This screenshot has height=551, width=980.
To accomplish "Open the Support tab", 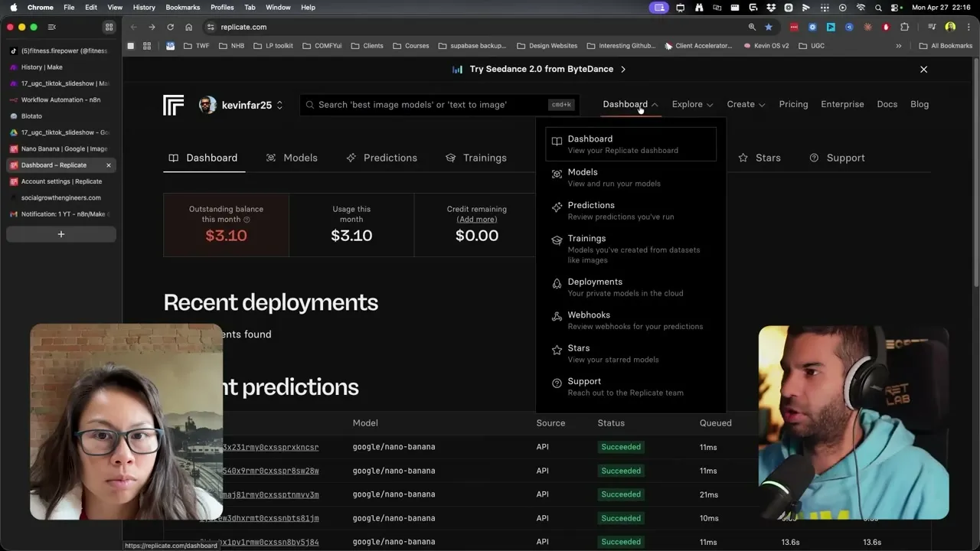I will coord(837,158).
